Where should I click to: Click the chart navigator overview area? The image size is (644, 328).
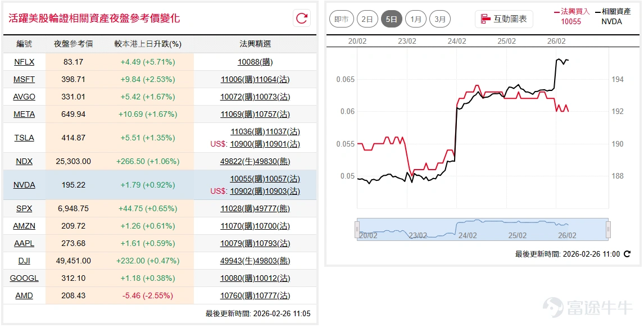(x=483, y=229)
